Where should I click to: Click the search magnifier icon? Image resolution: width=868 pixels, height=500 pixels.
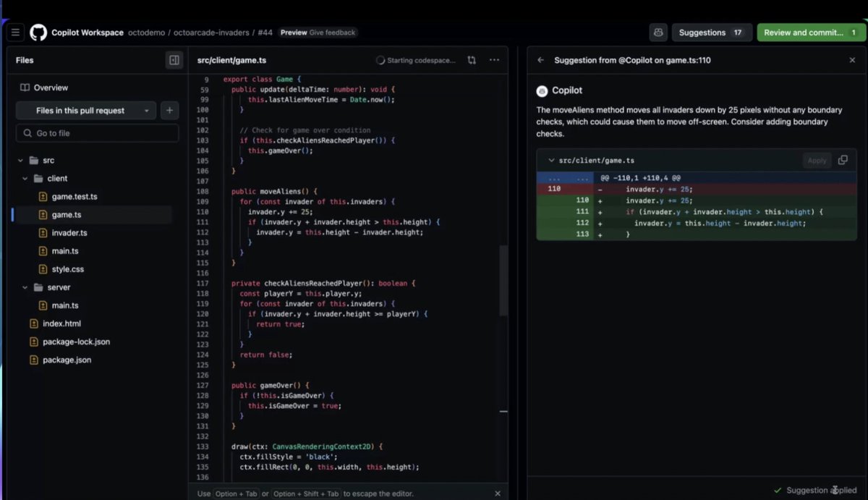pos(27,133)
